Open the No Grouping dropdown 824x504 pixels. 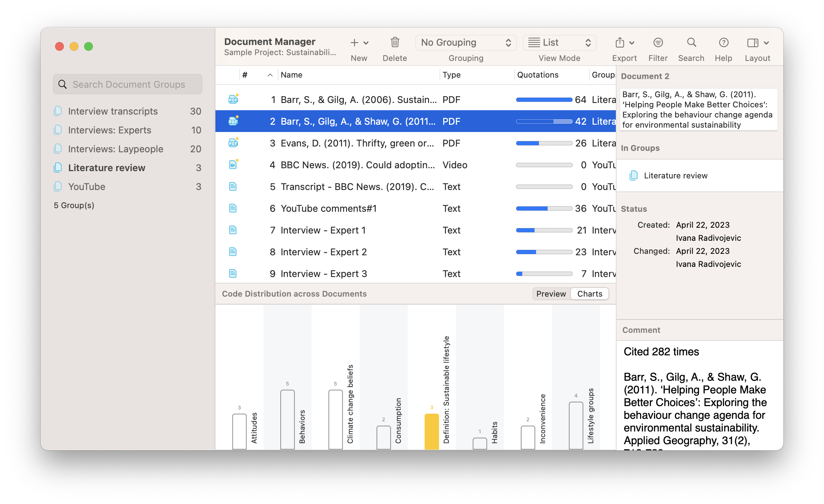tap(466, 43)
